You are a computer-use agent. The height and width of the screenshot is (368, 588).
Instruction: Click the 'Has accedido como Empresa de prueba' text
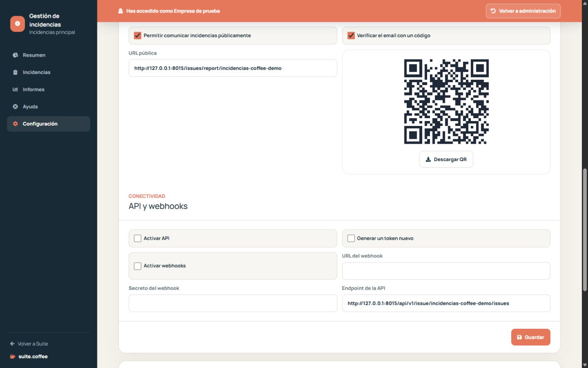[x=173, y=11]
